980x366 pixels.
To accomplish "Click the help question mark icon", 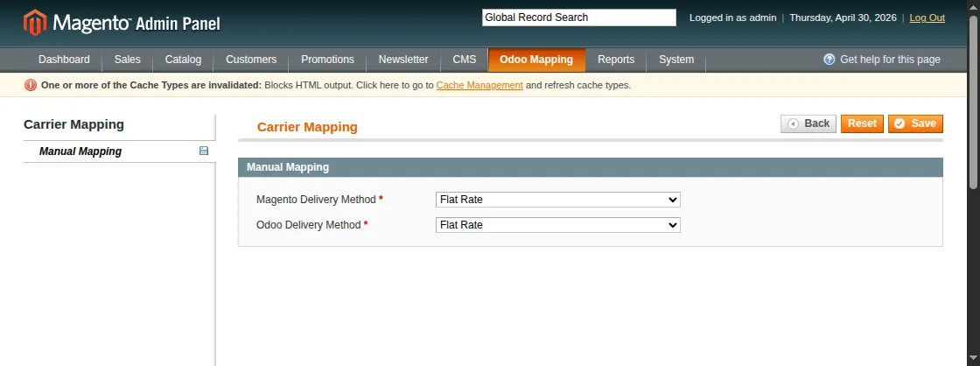I will click(829, 60).
